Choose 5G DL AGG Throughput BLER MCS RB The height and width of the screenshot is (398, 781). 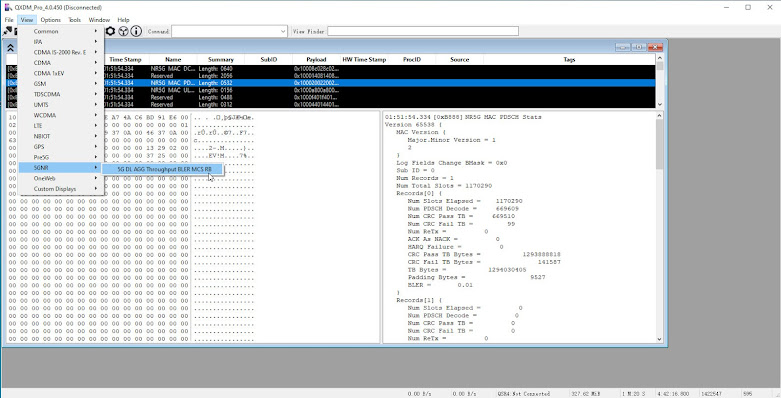[x=163, y=169]
